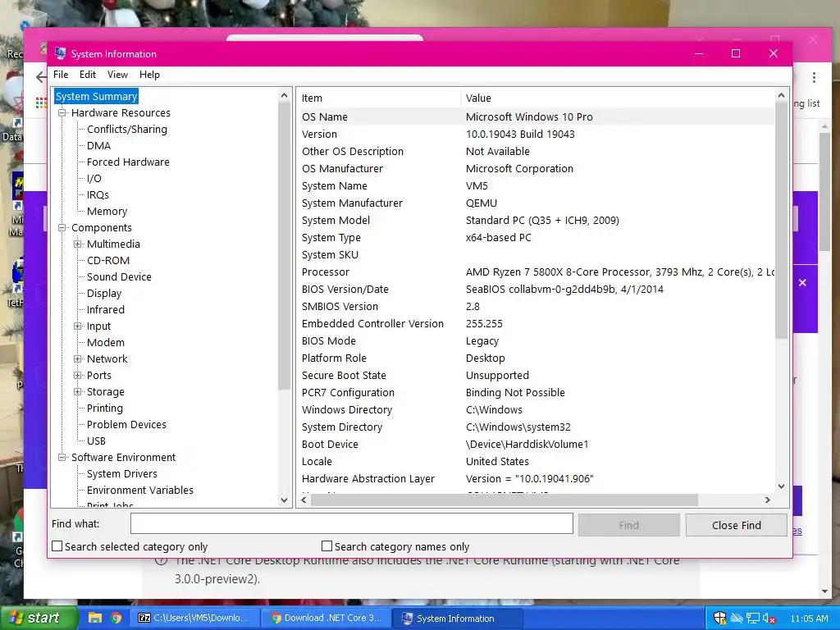Viewport: 840px width, 630px height.
Task: Select Problem Devices tree item
Action: (126, 424)
